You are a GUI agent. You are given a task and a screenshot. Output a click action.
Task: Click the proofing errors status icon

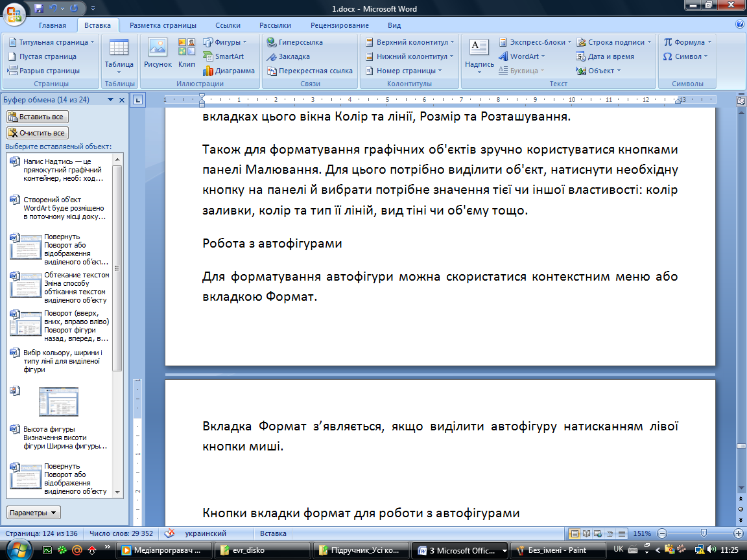169,533
